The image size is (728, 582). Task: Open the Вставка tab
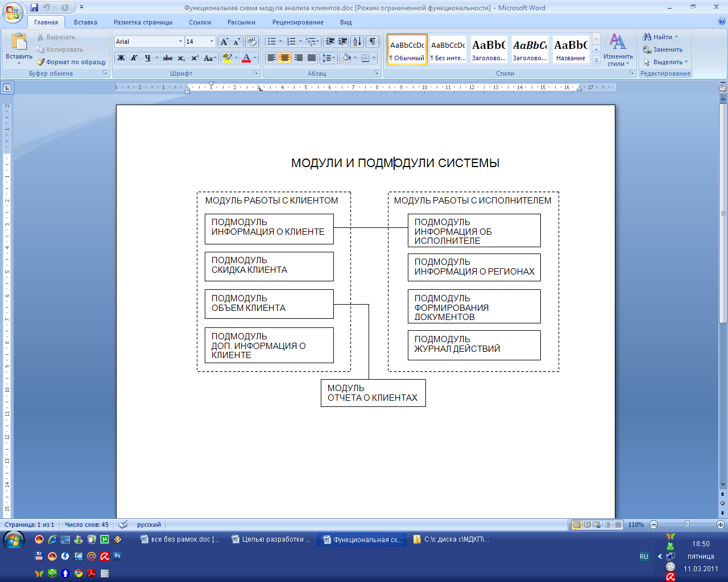click(85, 22)
